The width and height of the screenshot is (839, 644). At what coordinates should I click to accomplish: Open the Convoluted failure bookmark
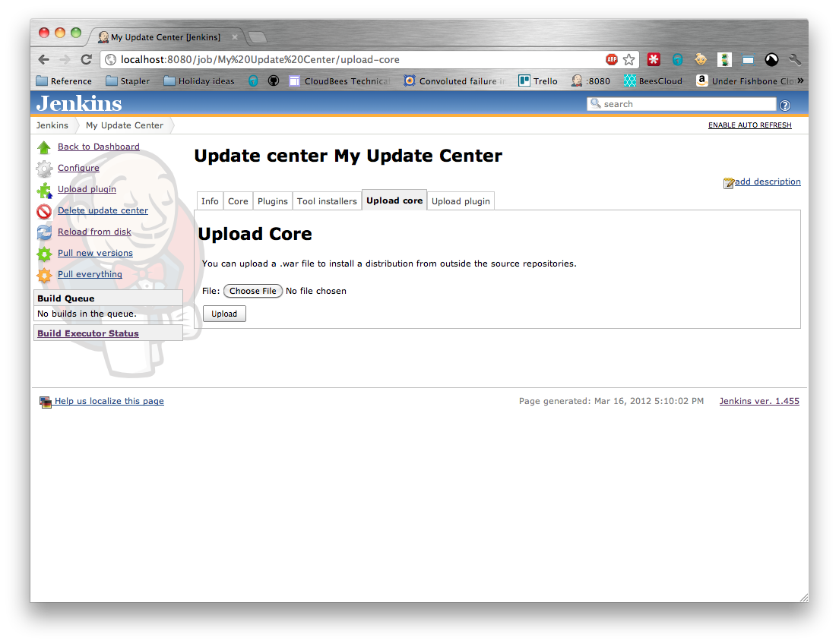tap(454, 80)
